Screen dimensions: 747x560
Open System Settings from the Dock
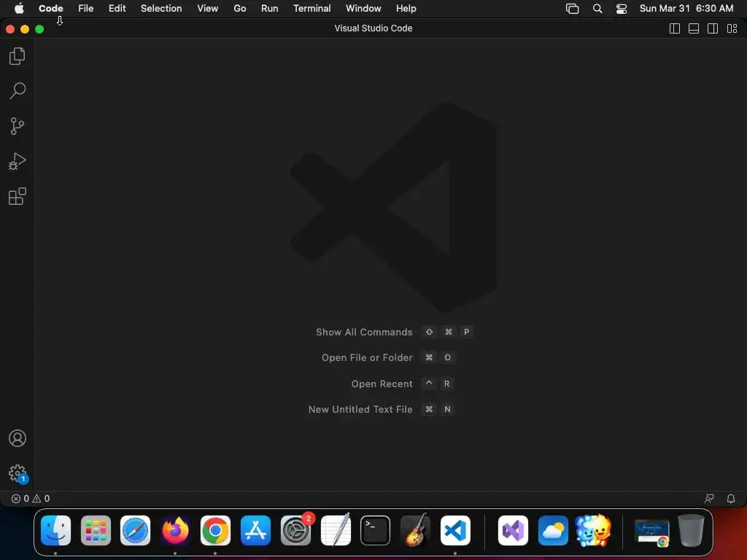pos(295,531)
